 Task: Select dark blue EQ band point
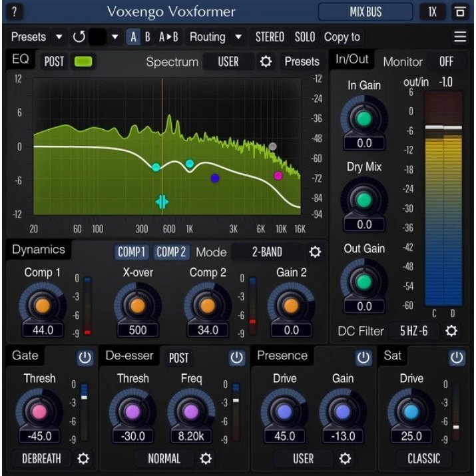coord(215,178)
